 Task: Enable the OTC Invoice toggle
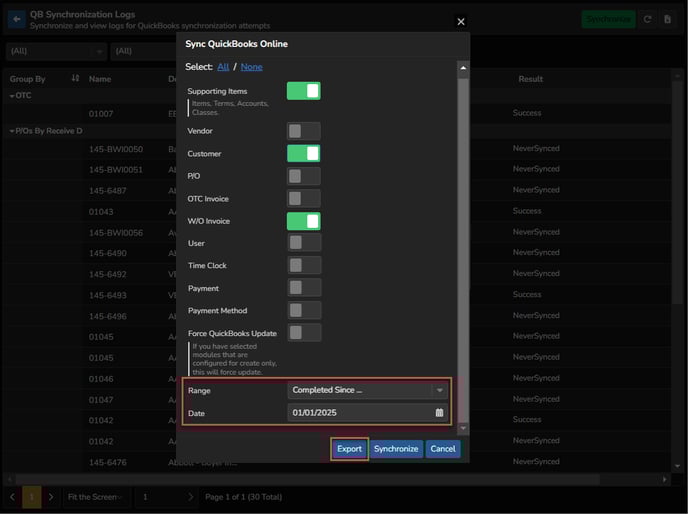point(304,198)
